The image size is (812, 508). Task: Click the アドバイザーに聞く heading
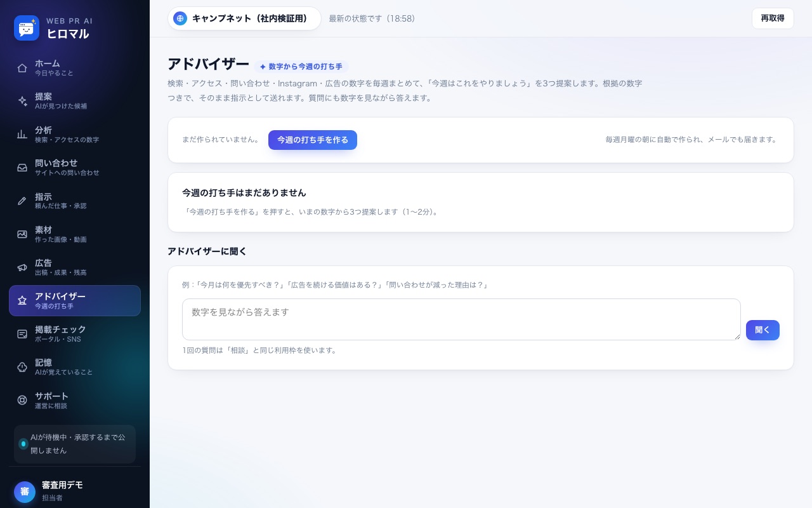[207, 251]
